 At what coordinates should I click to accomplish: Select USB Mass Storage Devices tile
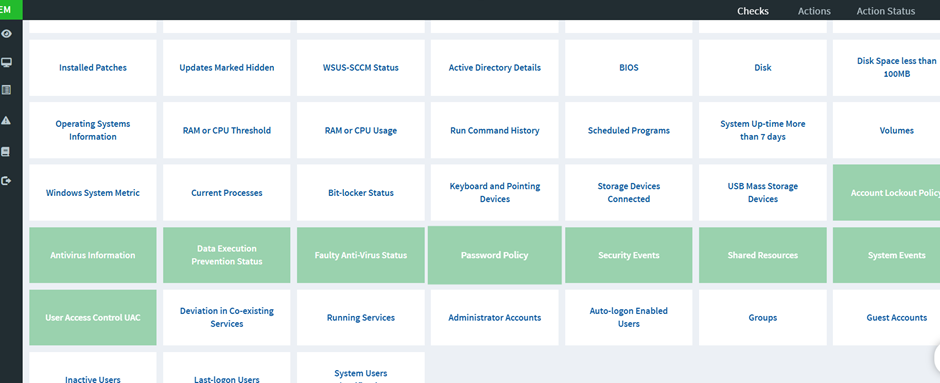[763, 192]
